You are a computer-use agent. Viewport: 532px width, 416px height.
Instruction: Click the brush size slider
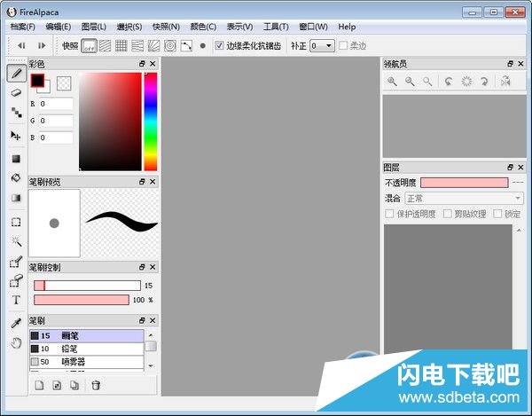coord(87,286)
